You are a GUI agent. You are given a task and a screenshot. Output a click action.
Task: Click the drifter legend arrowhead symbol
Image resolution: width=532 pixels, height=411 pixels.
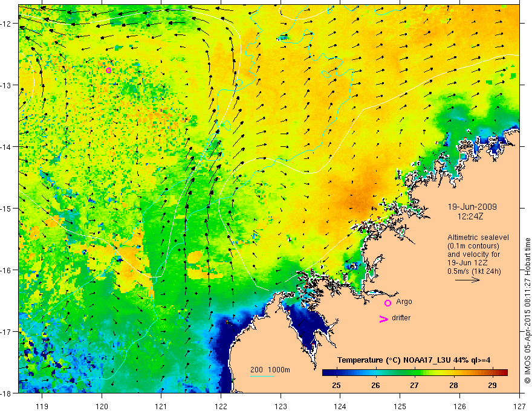point(383,319)
